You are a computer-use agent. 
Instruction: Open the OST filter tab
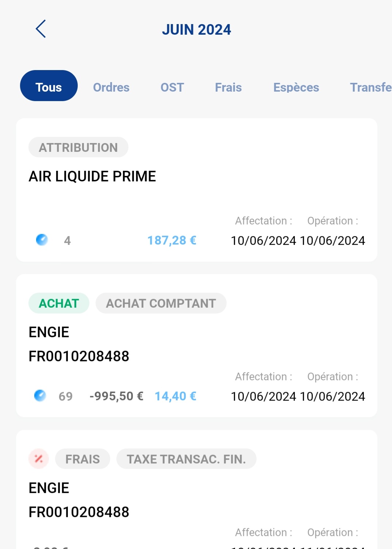[172, 88]
